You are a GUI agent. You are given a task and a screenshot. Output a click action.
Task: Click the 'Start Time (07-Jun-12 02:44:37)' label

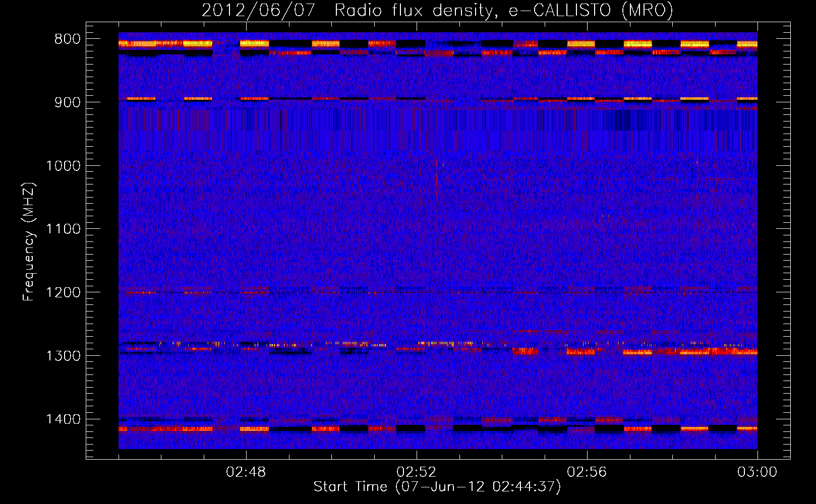(x=437, y=487)
